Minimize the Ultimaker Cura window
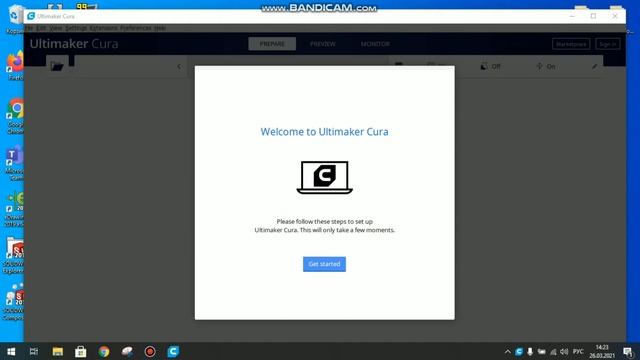 (572, 16)
